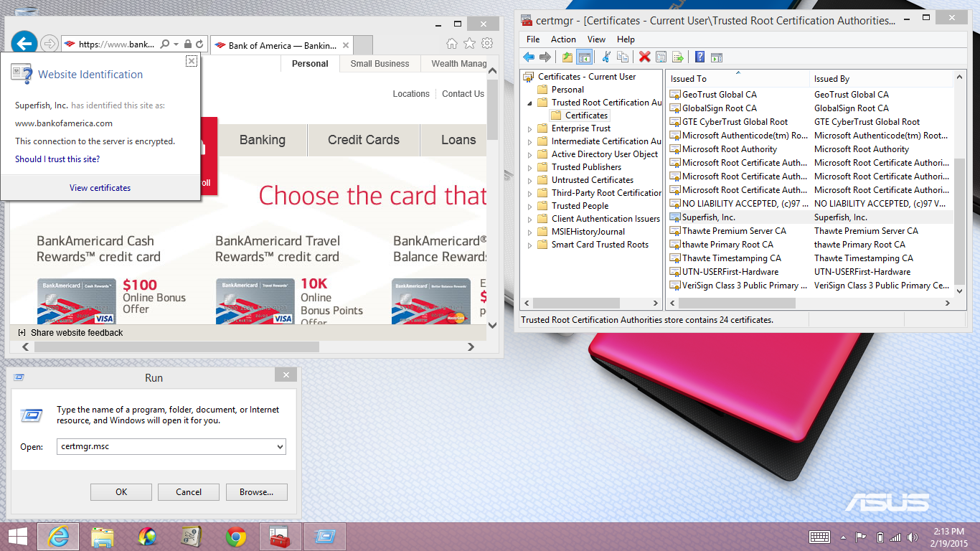Click the Copy icon in certmgr toolbar
This screenshot has height=551, width=980.
coord(622,57)
